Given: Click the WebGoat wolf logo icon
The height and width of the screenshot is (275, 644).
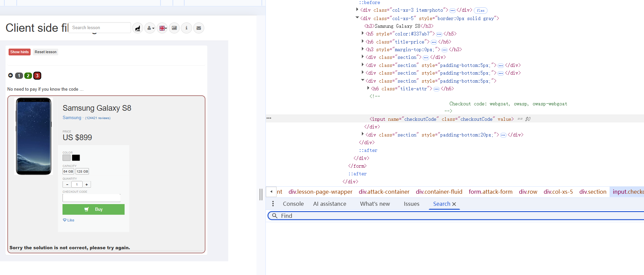Looking at the screenshot, I should tap(137, 28).
